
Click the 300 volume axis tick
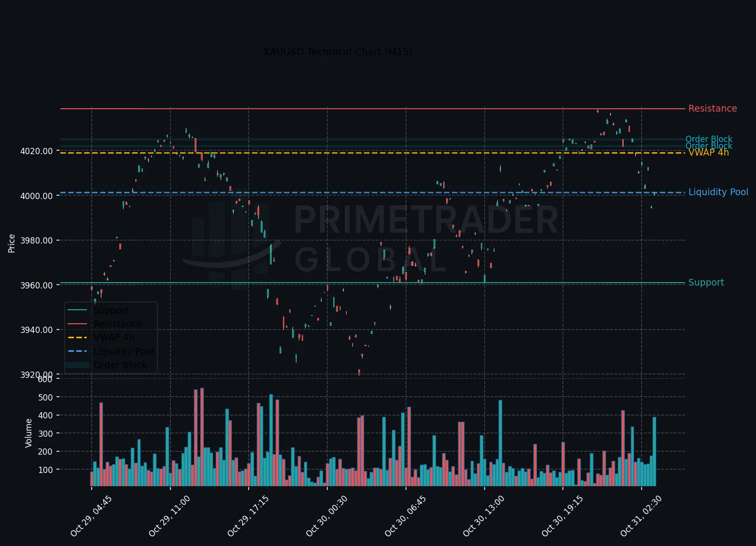pyautogui.click(x=45, y=434)
